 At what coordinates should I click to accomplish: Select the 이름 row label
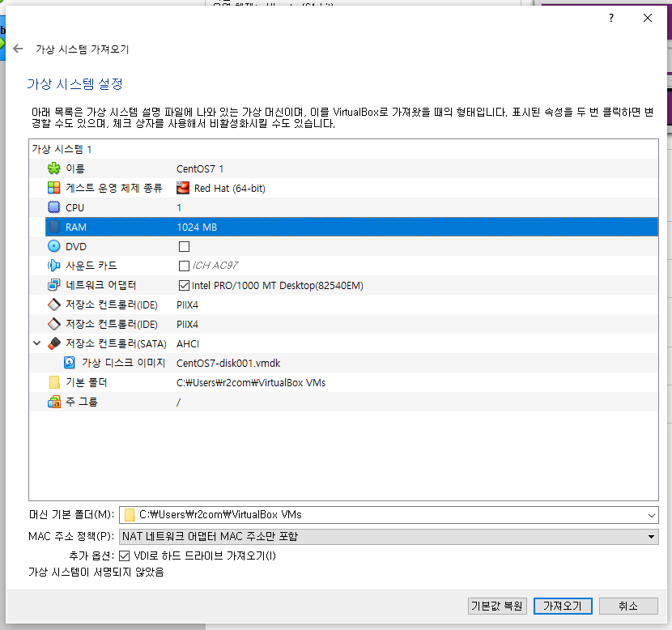(75, 168)
